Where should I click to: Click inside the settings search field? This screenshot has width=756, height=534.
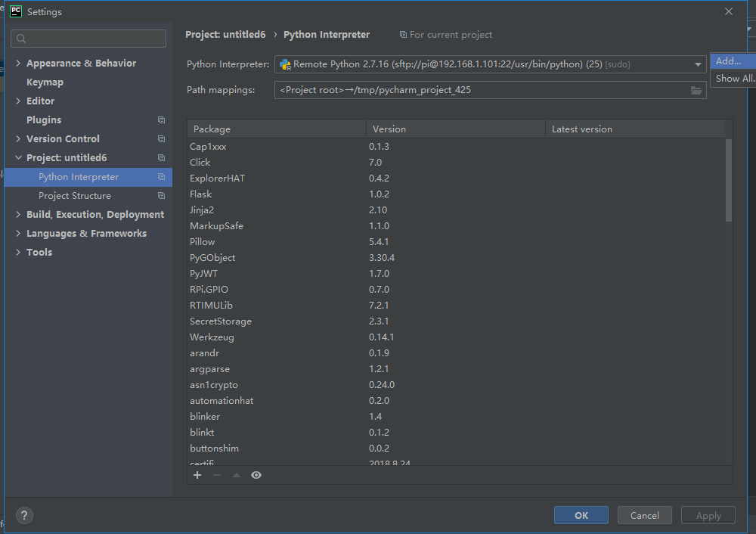(88, 38)
